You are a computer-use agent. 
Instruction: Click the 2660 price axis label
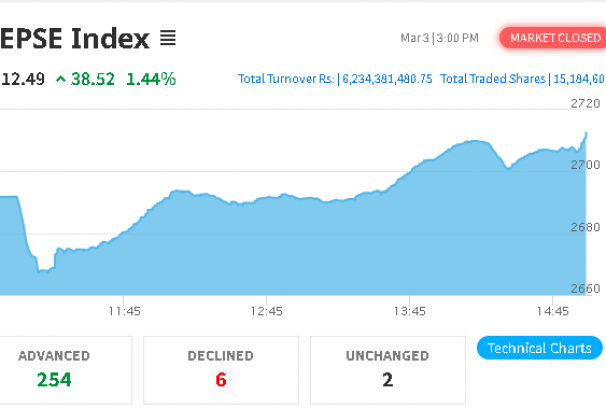(x=585, y=290)
